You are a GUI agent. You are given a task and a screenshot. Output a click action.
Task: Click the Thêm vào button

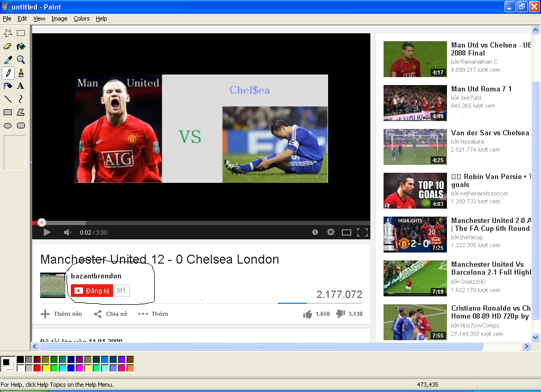pos(61,314)
